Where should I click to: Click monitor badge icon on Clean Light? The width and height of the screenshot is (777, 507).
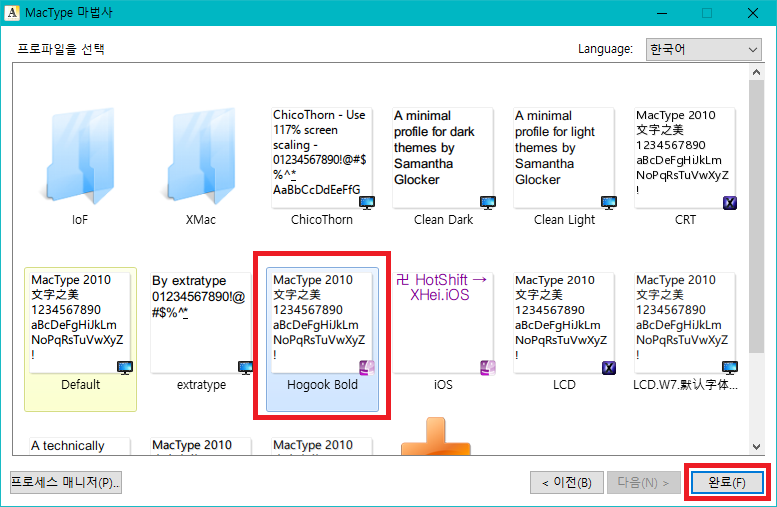(609, 202)
